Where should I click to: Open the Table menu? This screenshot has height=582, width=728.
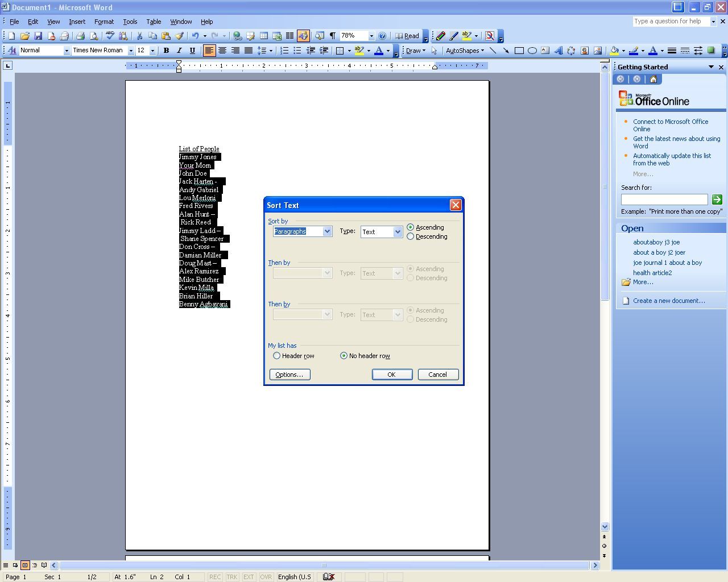click(x=154, y=22)
